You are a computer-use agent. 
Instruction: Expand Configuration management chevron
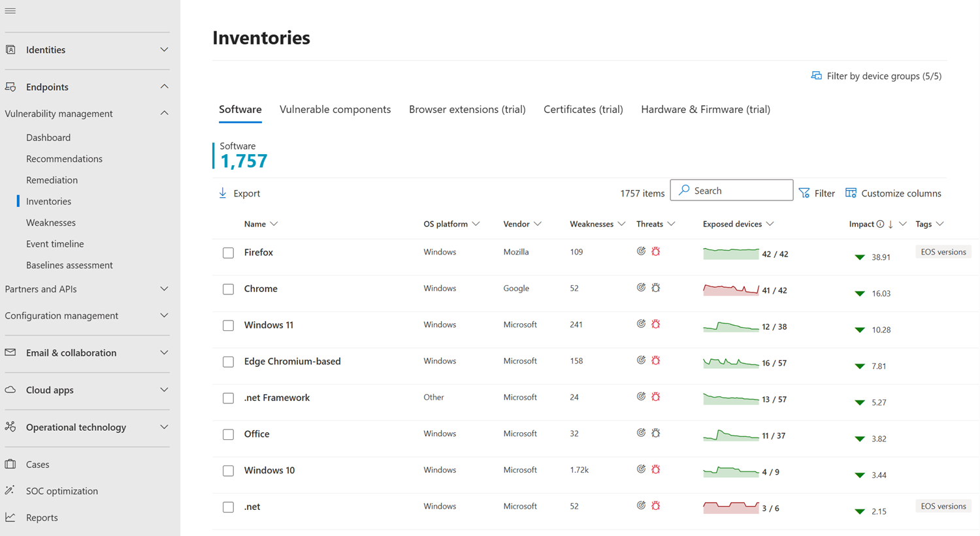(x=164, y=315)
